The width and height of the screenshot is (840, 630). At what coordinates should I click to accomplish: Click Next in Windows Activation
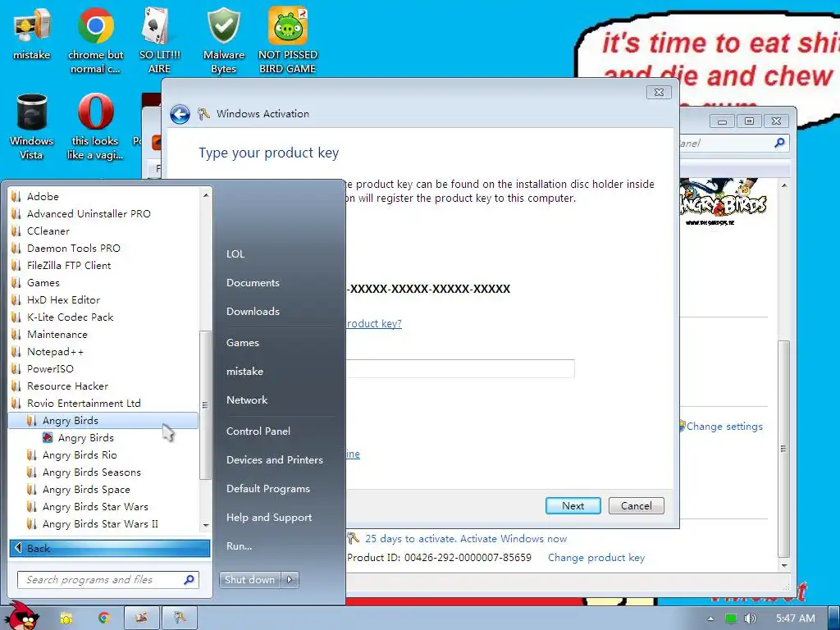(x=573, y=505)
